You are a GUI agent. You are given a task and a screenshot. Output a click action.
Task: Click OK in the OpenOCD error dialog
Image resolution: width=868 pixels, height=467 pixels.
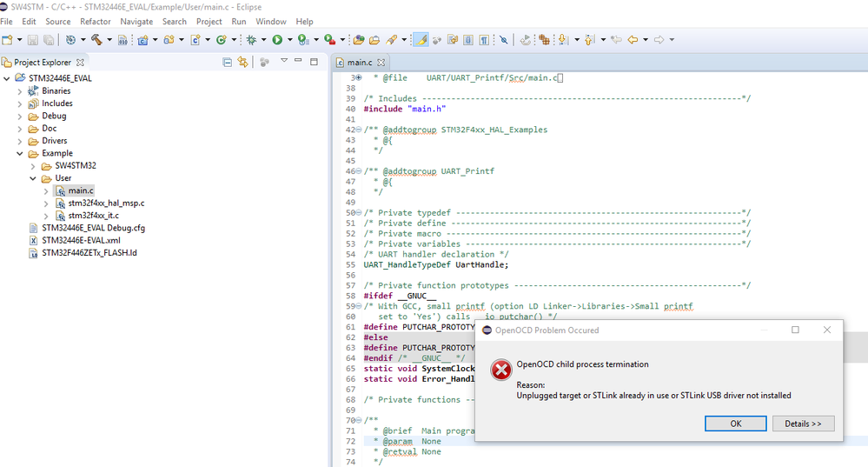tap(736, 424)
